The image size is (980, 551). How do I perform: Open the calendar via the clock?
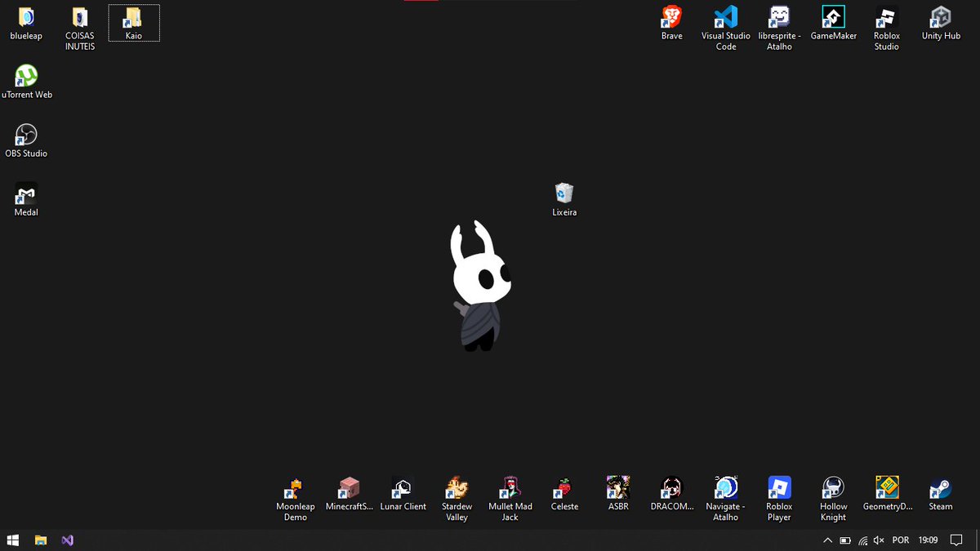coord(929,540)
